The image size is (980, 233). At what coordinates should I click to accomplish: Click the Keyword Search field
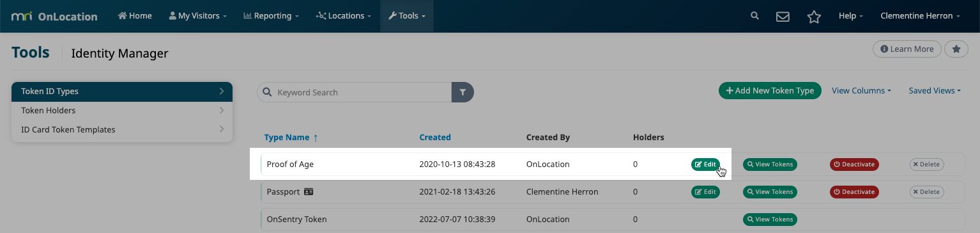click(x=355, y=92)
